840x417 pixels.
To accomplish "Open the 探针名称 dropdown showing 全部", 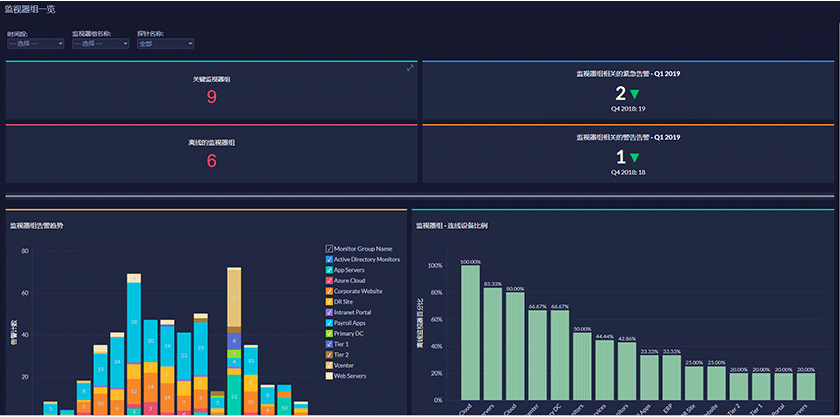I will coord(166,43).
